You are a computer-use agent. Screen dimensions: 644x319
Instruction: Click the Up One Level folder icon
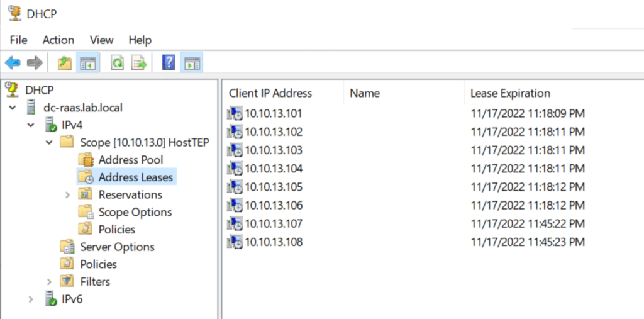coord(64,63)
